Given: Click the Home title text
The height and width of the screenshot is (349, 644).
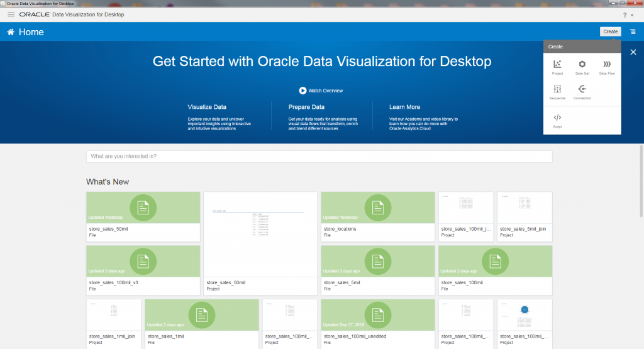Looking at the screenshot, I should pyautogui.click(x=31, y=32).
